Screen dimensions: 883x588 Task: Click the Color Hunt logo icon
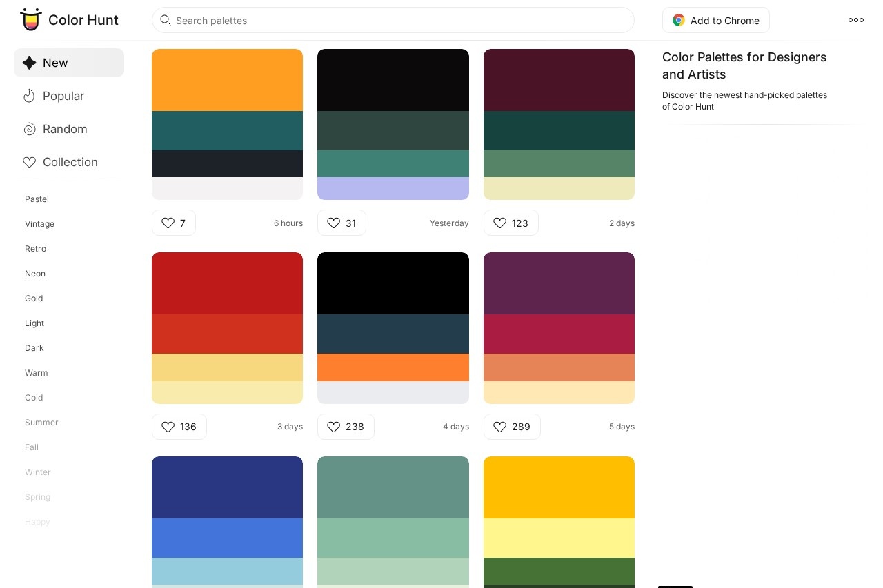point(31,20)
